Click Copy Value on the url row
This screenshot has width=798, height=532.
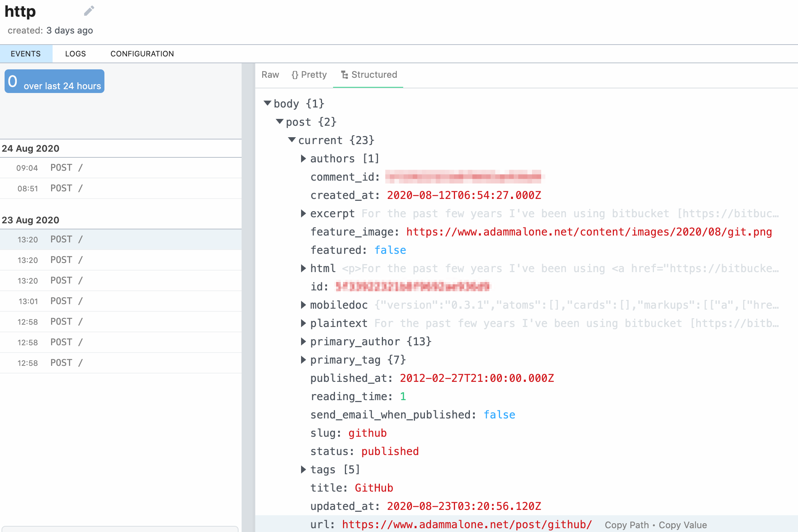(x=683, y=525)
